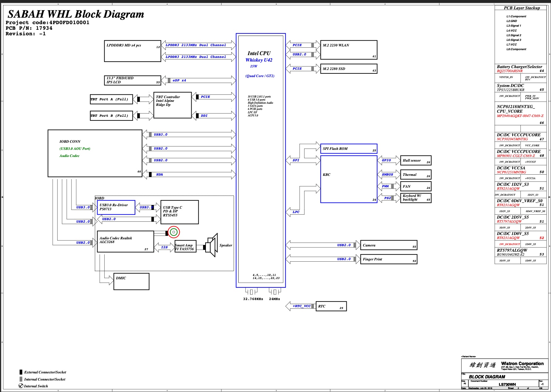This screenshot has height=392, width=551.
Task: Click the red NCP302045MNTXG part number
Action: coord(512,139)
